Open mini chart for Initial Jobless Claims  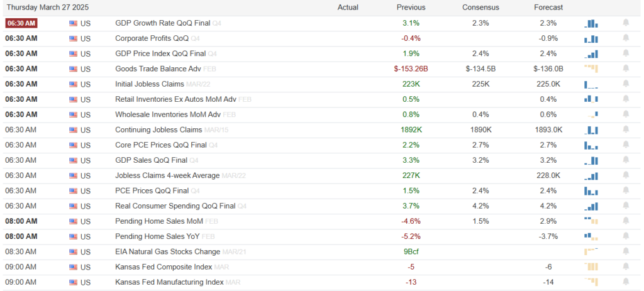pos(591,84)
